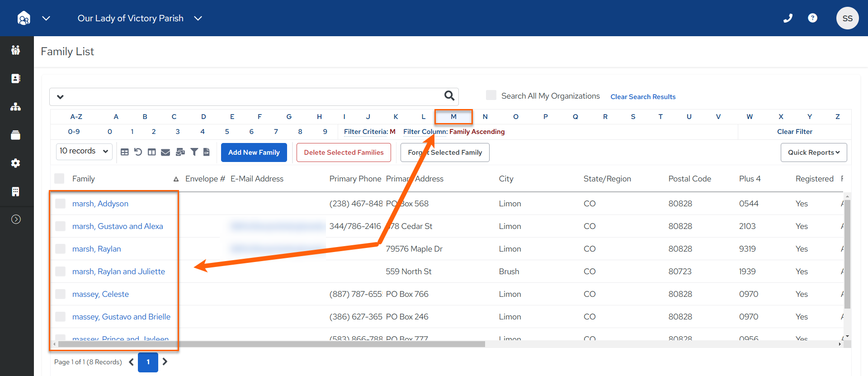Sort by the Family column ascending triangle
This screenshot has height=376, width=868.
176,179
